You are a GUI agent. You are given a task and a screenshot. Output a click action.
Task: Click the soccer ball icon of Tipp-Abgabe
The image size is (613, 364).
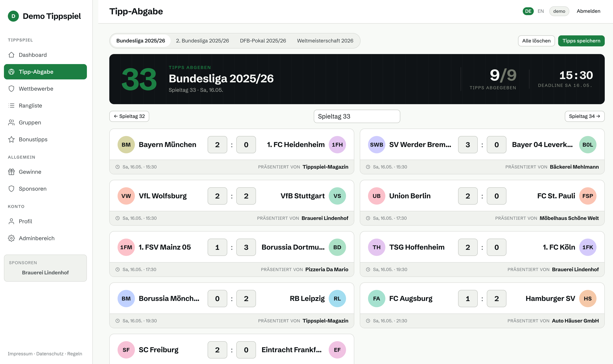point(11,72)
